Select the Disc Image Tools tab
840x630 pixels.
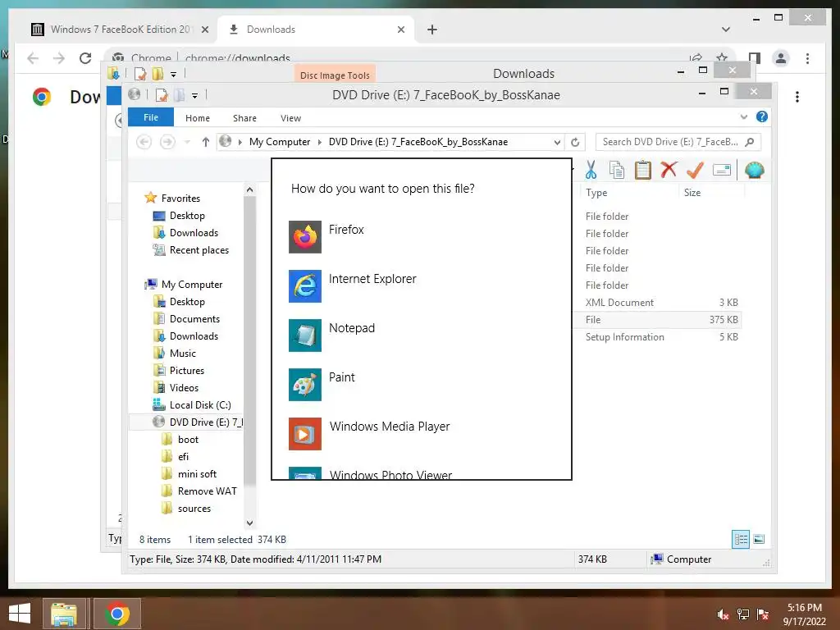[x=335, y=75]
